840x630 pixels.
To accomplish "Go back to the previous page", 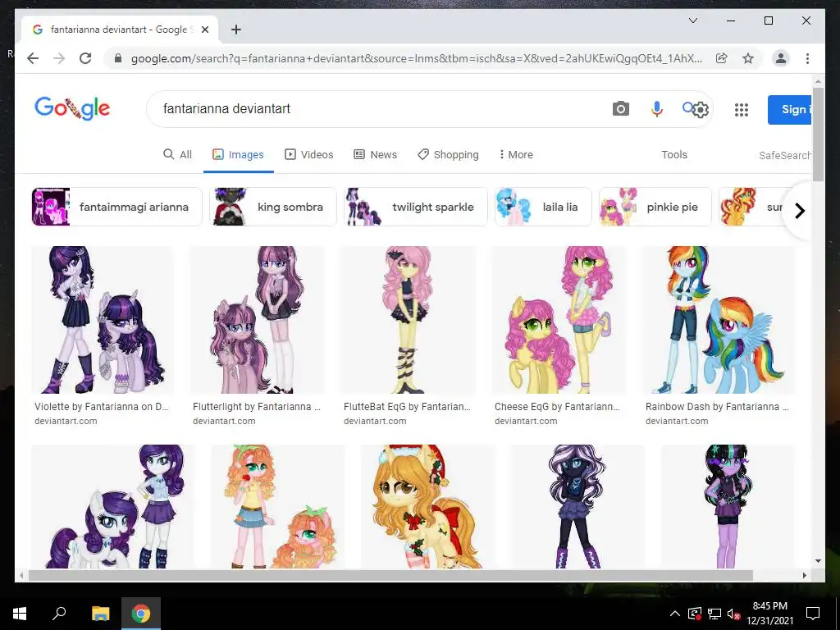I will click(x=33, y=58).
